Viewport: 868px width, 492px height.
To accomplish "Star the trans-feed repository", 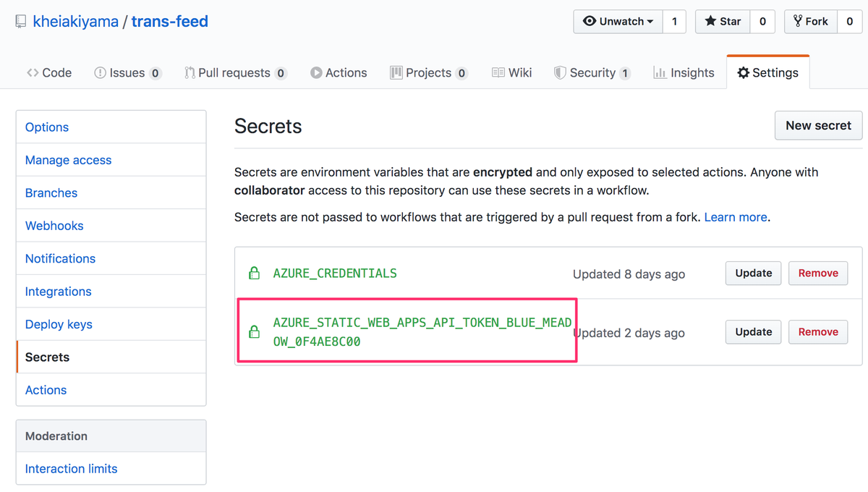I will coord(723,22).
